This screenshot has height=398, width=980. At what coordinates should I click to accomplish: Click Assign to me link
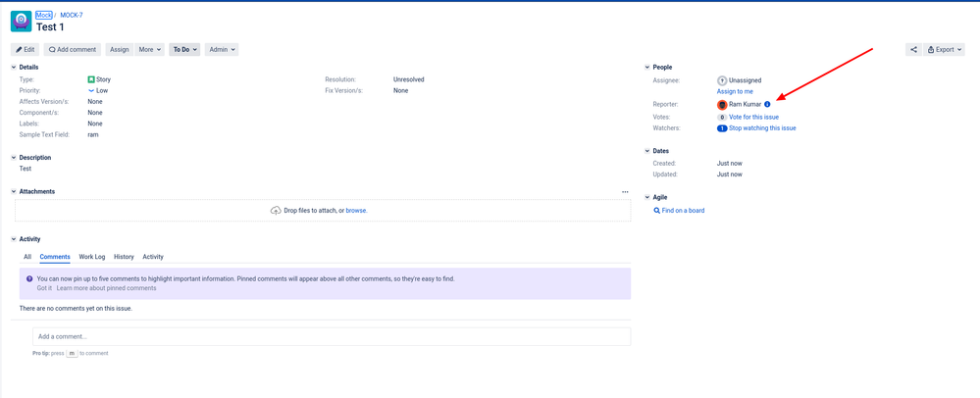(735, 91)
